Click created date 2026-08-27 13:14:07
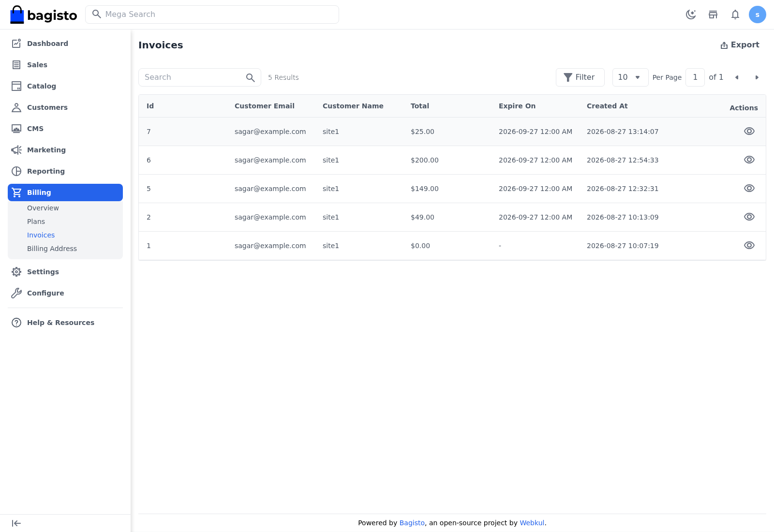Image resolution: width=774 pixels, height=532 pixels. point(623,132)
